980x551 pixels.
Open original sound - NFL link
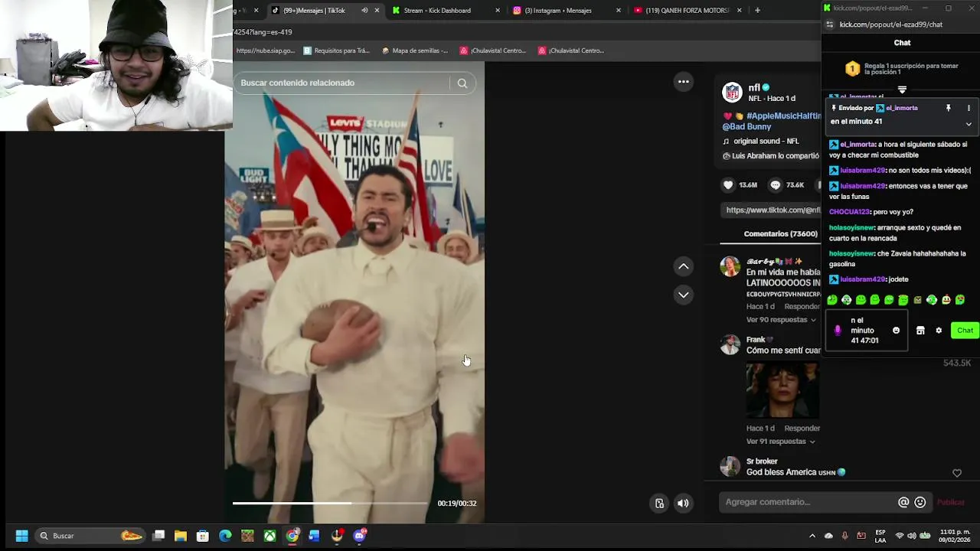[766, 142]
